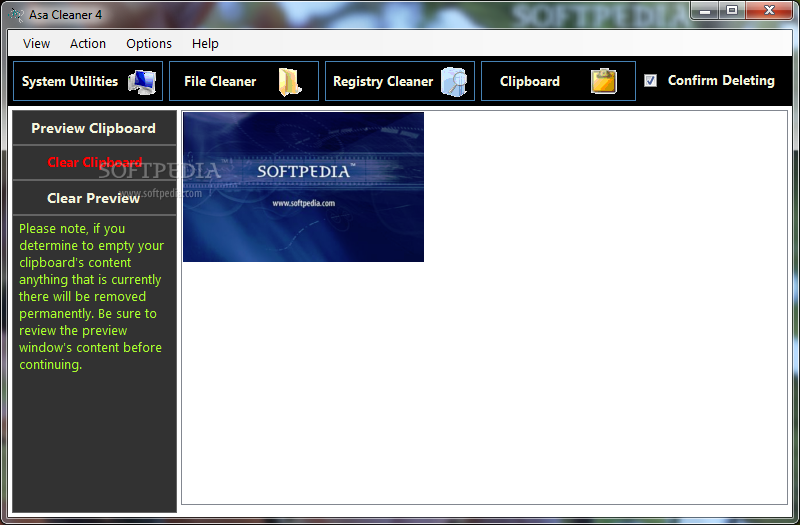The height and width of the screenshot is (525, 800).
Task: Open the Action menu
Action: 88,44
